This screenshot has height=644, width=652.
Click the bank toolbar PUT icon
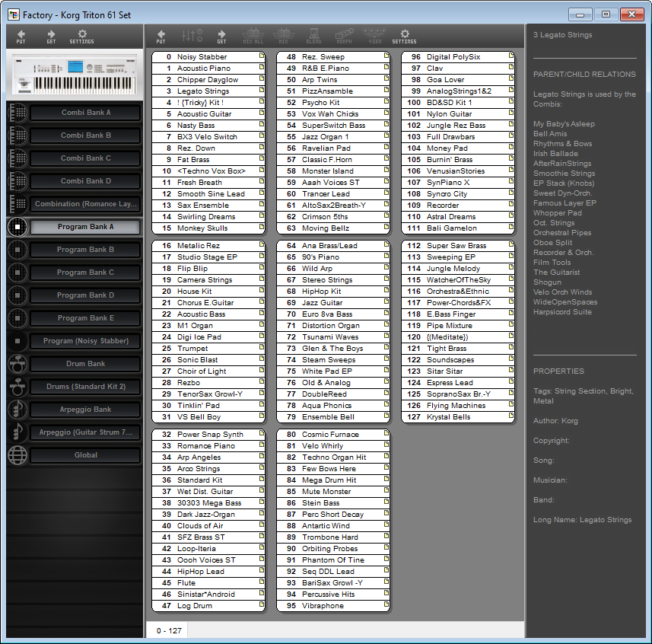(161, 37)
